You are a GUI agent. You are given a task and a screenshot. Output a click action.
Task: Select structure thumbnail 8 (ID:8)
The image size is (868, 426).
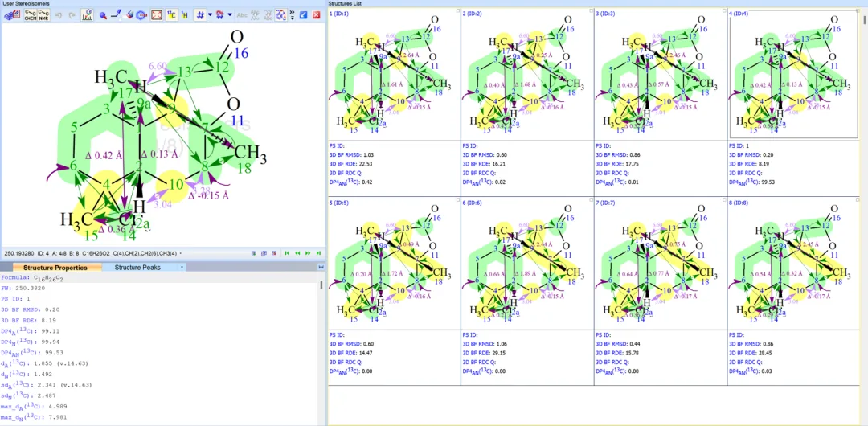[793, 263]
